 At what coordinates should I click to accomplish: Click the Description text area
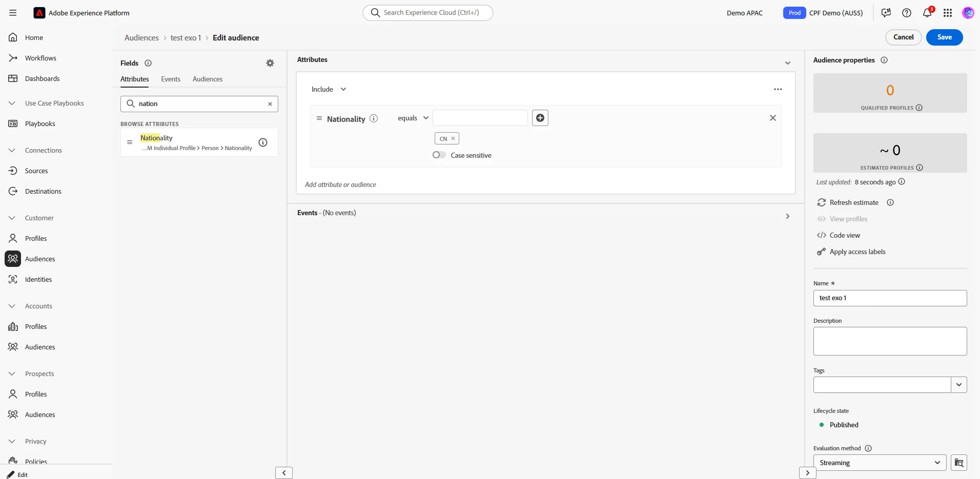pos(890,341)
